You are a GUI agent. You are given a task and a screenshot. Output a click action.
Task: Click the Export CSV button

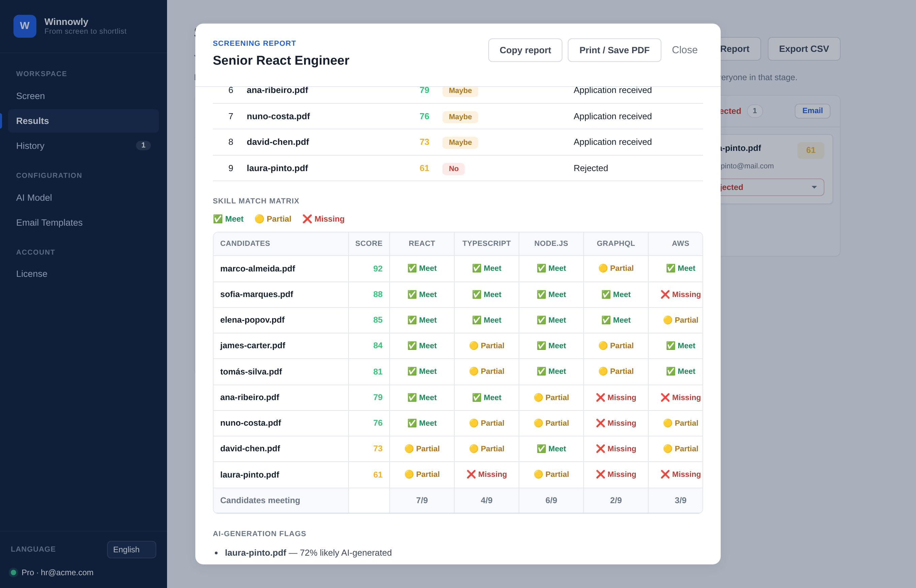tap(804, 49)
